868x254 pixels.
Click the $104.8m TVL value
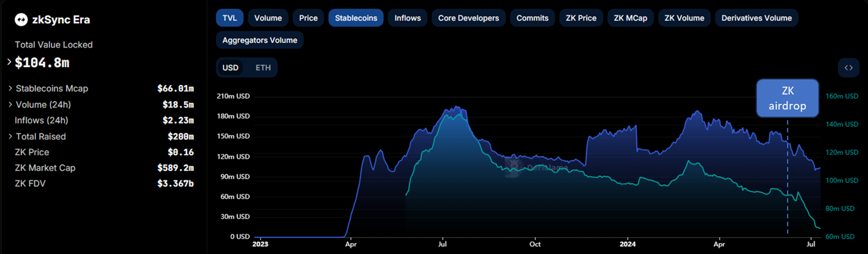tap(42, 63)
